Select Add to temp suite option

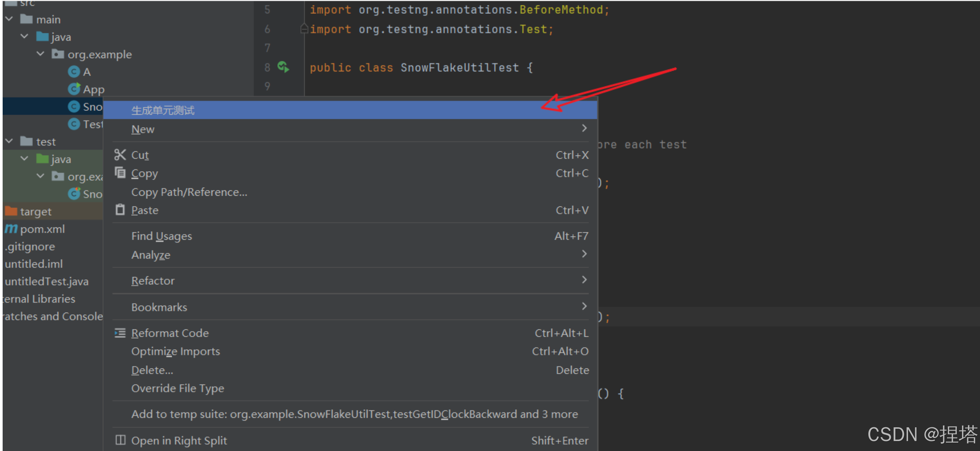point(354,414)
